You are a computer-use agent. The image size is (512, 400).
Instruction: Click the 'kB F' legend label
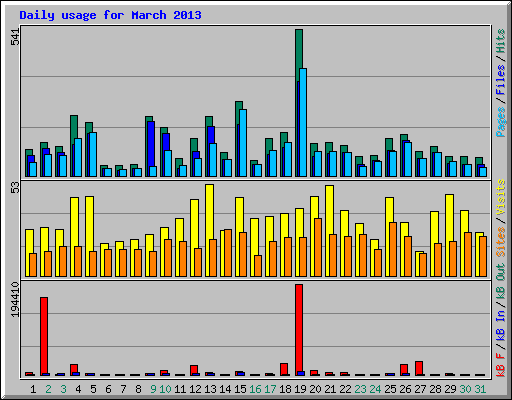501,365
